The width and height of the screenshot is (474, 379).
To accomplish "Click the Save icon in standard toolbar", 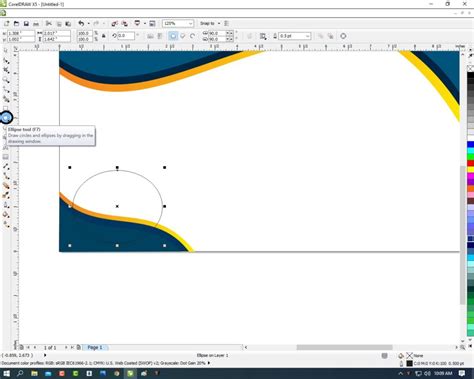I will [26, 24].
